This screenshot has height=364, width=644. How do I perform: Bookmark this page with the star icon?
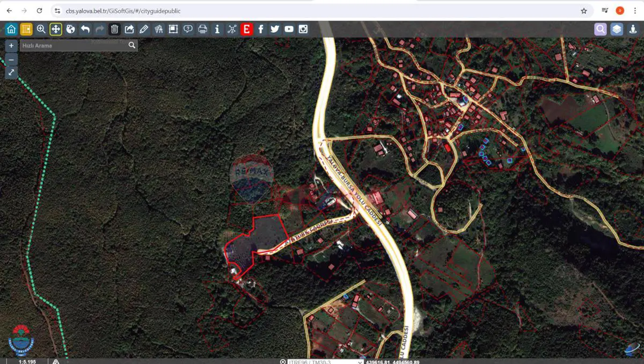point(584,11)
